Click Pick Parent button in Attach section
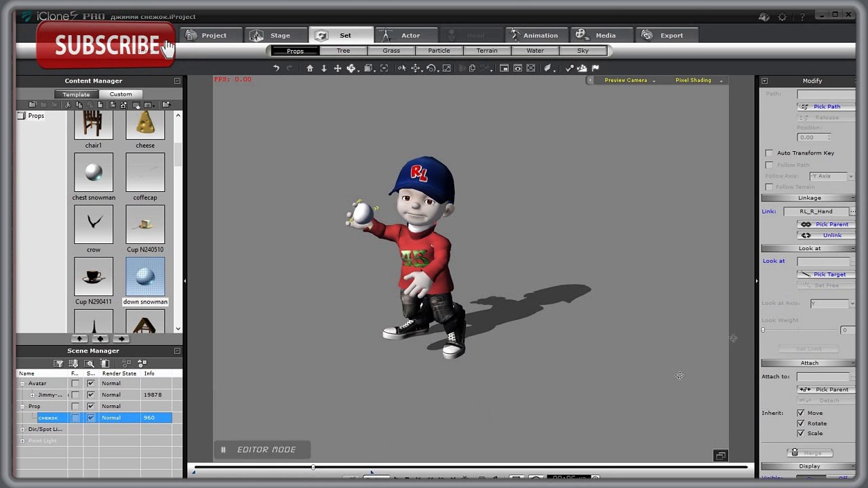868x488 pixels. click(826, 390)
